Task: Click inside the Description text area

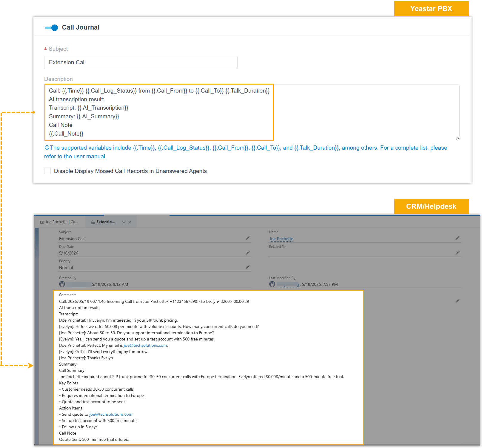Action: (252, 112)
